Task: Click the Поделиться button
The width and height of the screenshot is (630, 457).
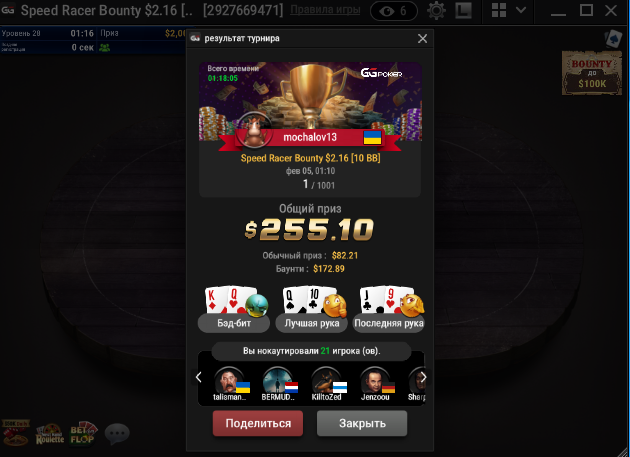Action: coord(258,423)
